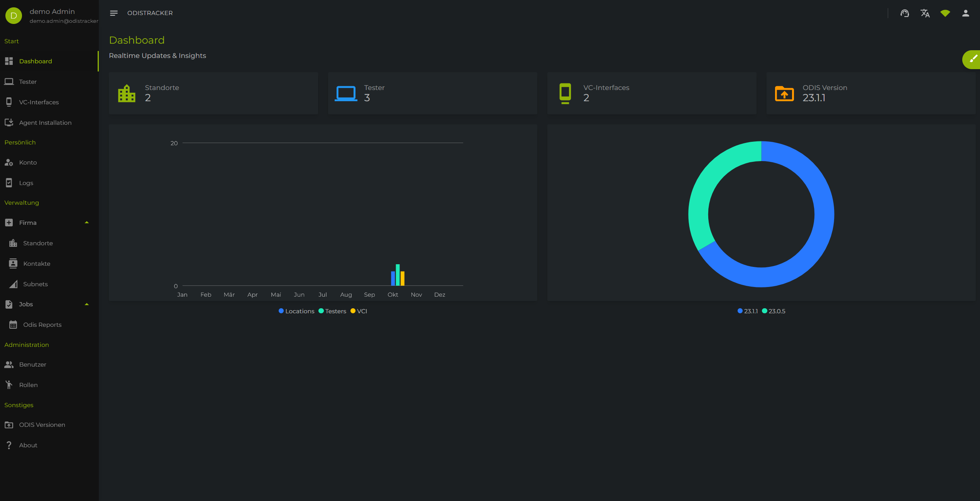Open ODIS Versionen page
The width and height of the screenshot is (980, 501).
coord(49,425)
